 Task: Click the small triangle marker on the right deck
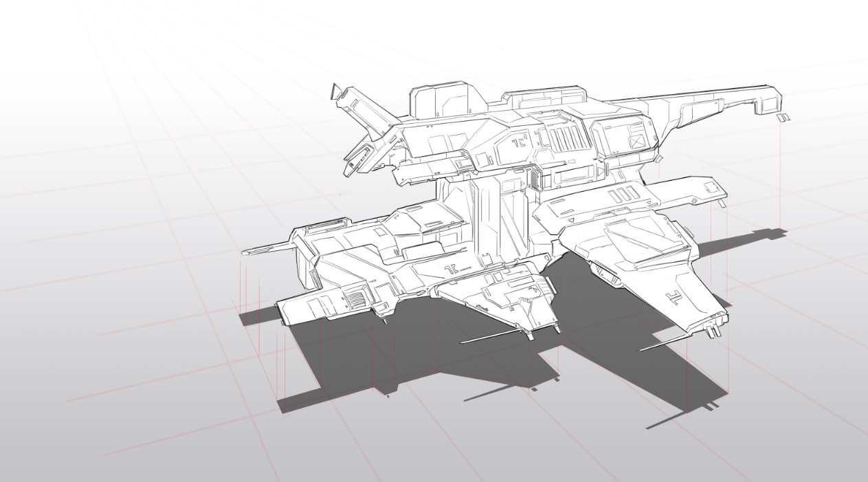click(572, 219)
